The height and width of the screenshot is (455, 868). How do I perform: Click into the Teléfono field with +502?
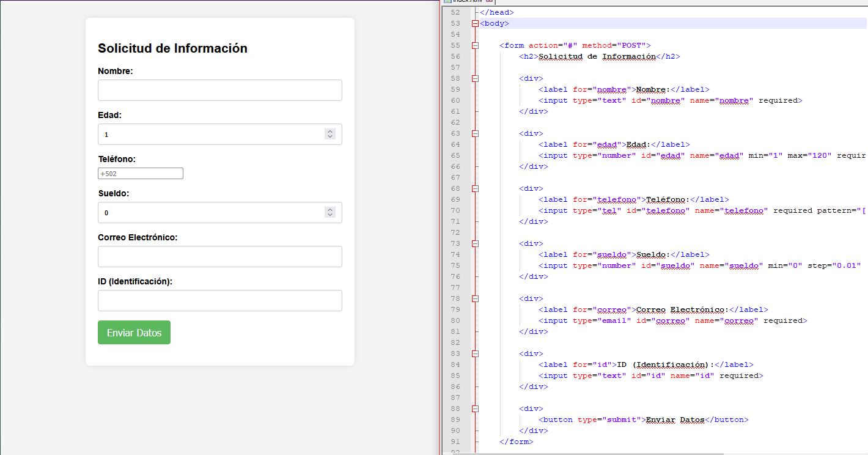140,174
